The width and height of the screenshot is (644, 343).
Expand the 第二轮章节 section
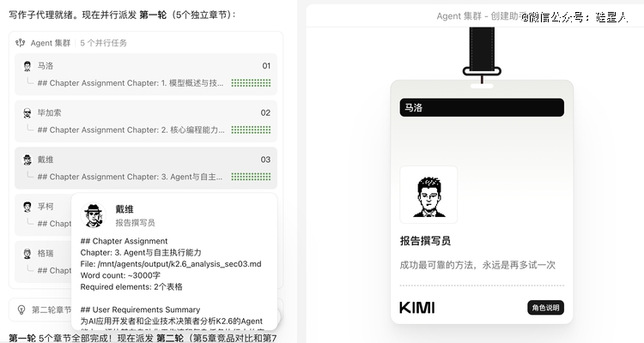click(52, 310)
